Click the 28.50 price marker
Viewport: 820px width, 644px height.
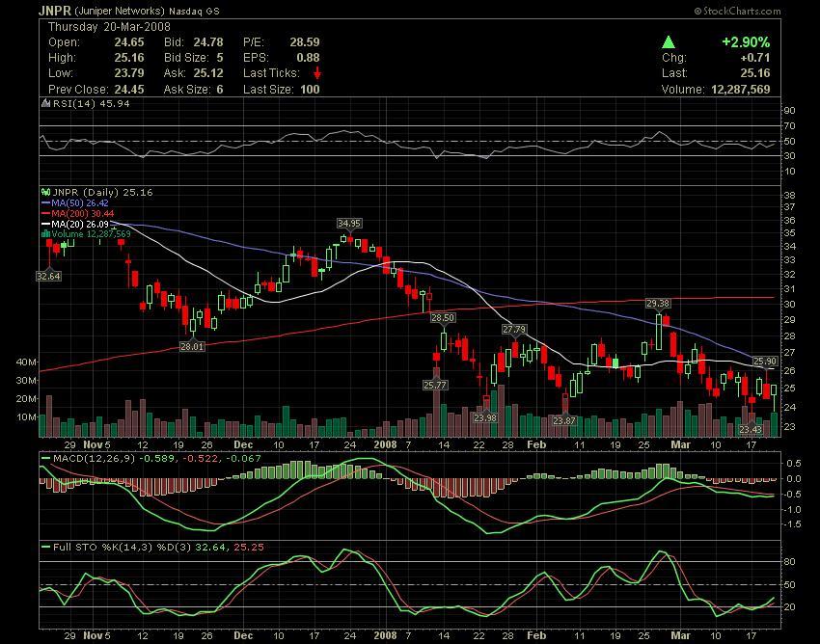[x=443, y=318]
